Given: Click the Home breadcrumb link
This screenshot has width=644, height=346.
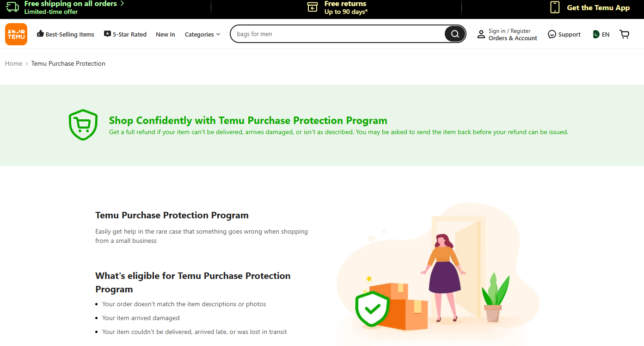Looking at the screenshot, I should (13, 63).
